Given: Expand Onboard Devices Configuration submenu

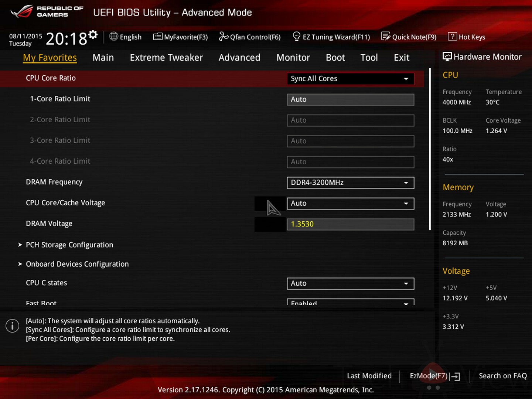Looking at the screenshot, I should (74, 264).
